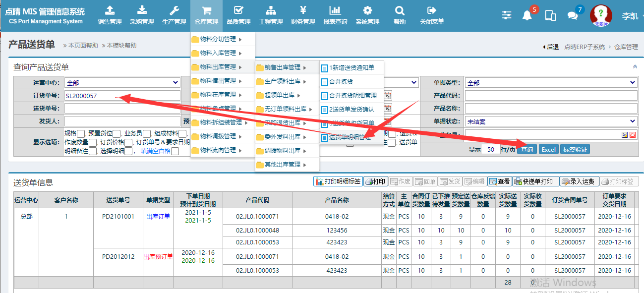644x293 pixels.
Task: Click the red clear icon in 业务员 field
Action: pos(633,135)
